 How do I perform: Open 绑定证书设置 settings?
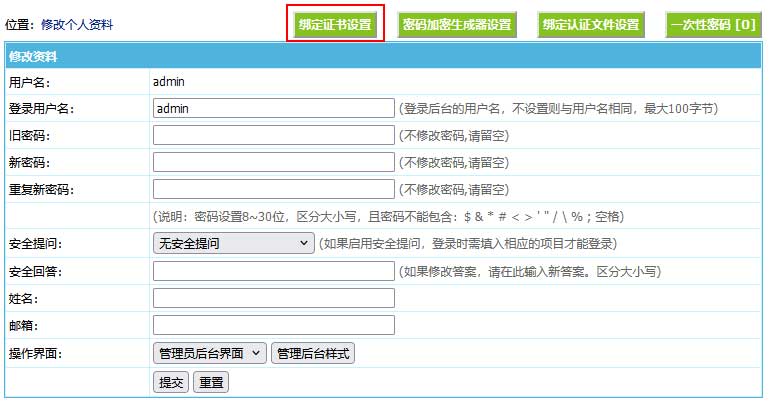pos(335,24)
